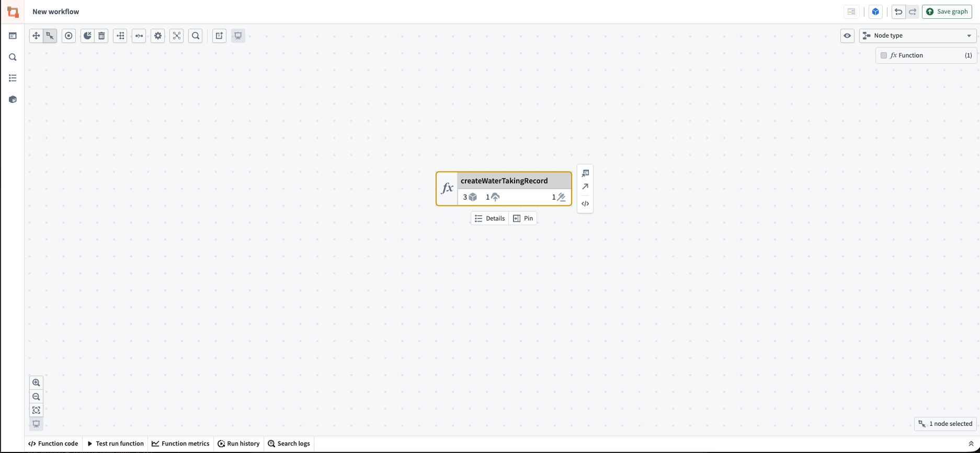
Task: Toggle presentation mode icon in toolbar
Action: tap(238, 36)
